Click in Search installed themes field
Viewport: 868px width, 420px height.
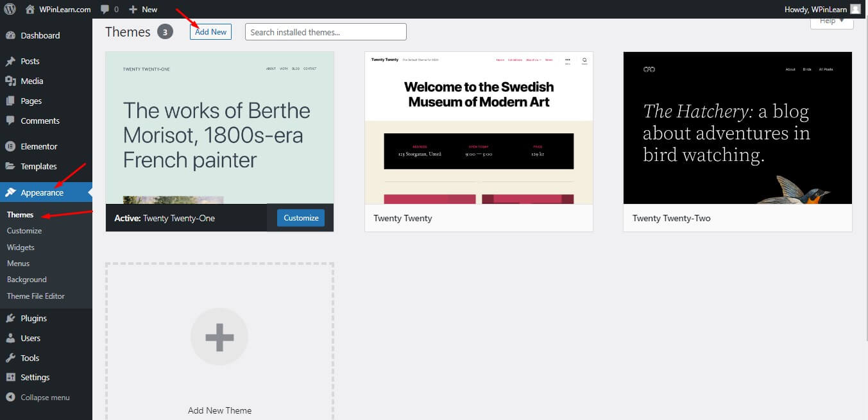[x=326, y=32]
